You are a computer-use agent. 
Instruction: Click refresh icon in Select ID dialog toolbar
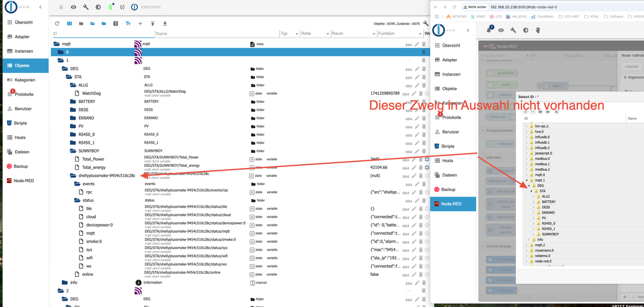pos(526,112)
